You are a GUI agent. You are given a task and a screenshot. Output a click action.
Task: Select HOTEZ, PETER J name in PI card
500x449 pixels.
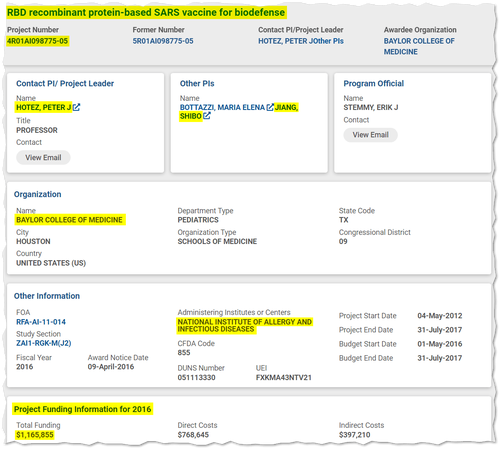coord(44,107)
